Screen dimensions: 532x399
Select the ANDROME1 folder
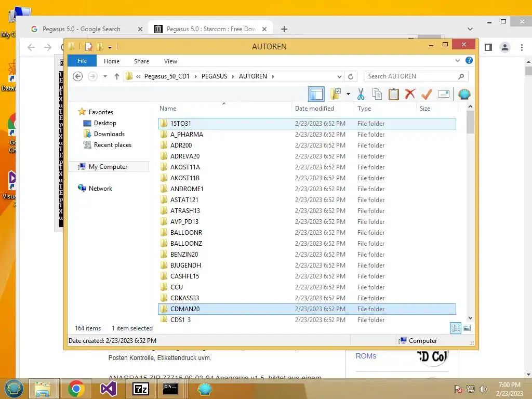(x=307, y=189)
